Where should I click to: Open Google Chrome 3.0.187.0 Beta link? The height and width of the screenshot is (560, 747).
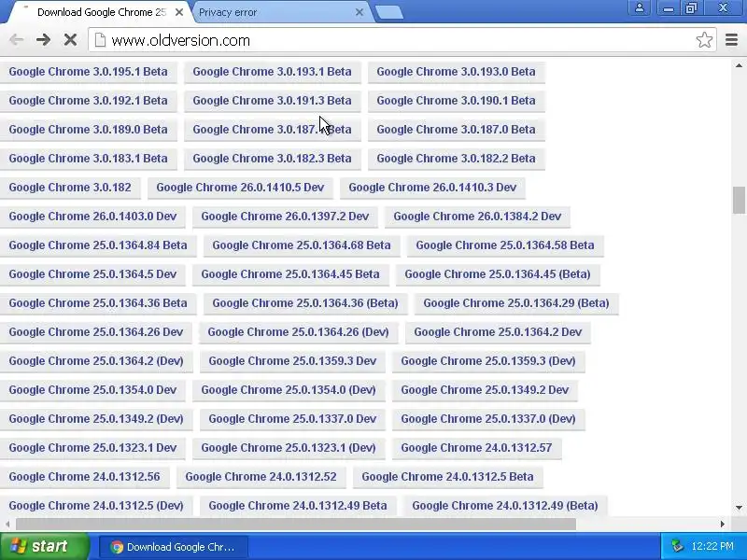tap(456, 130)
